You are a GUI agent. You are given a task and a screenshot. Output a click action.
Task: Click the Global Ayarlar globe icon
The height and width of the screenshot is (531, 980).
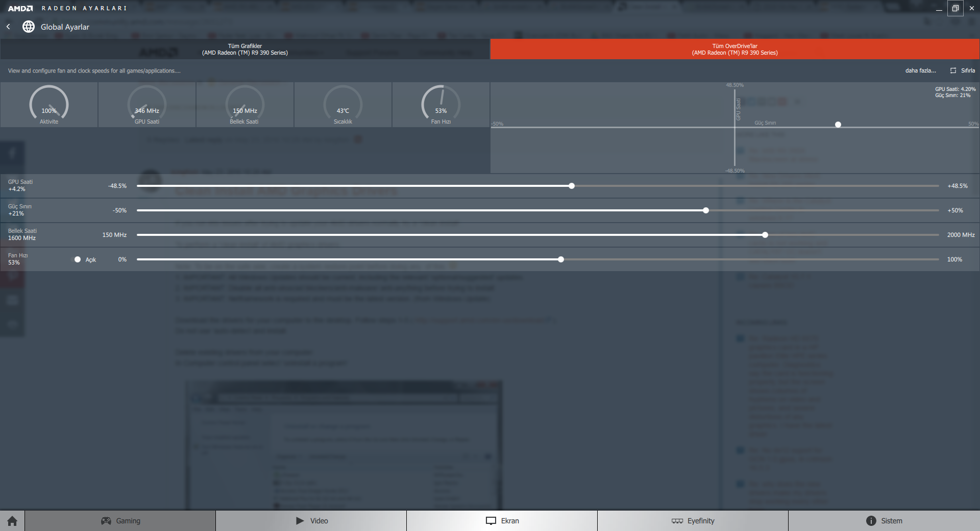(29, 27)
